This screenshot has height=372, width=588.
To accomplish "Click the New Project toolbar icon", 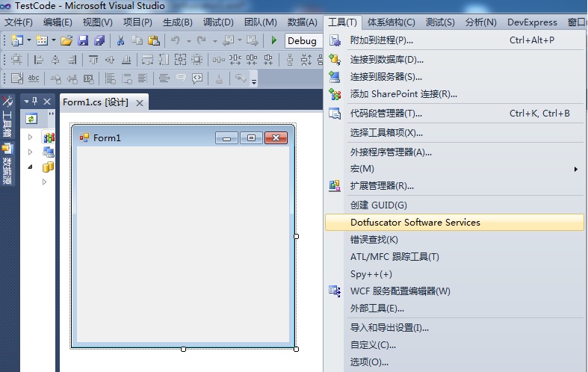I will coord(17,40).
